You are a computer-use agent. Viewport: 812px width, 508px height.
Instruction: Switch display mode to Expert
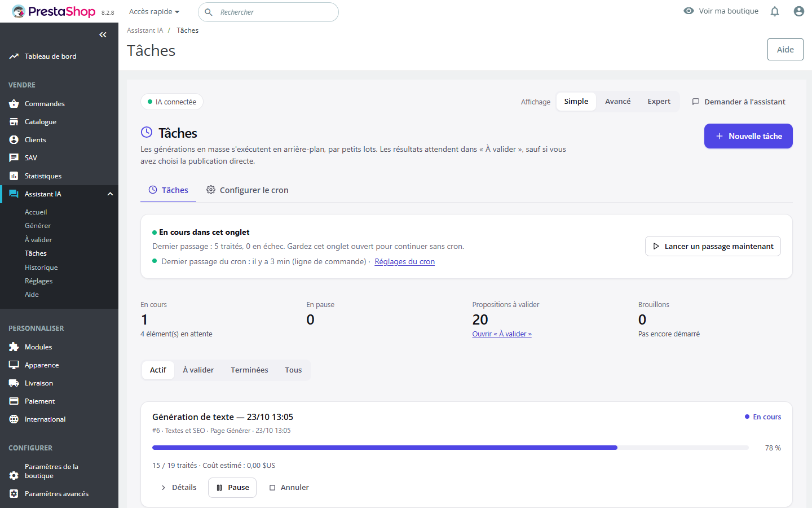click(659, 102)
